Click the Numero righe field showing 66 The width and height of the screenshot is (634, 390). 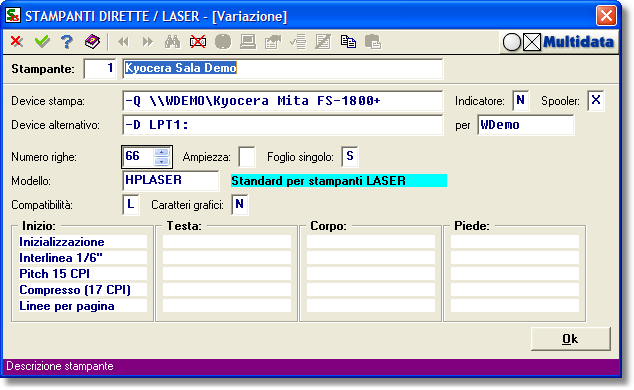(139, 156)
